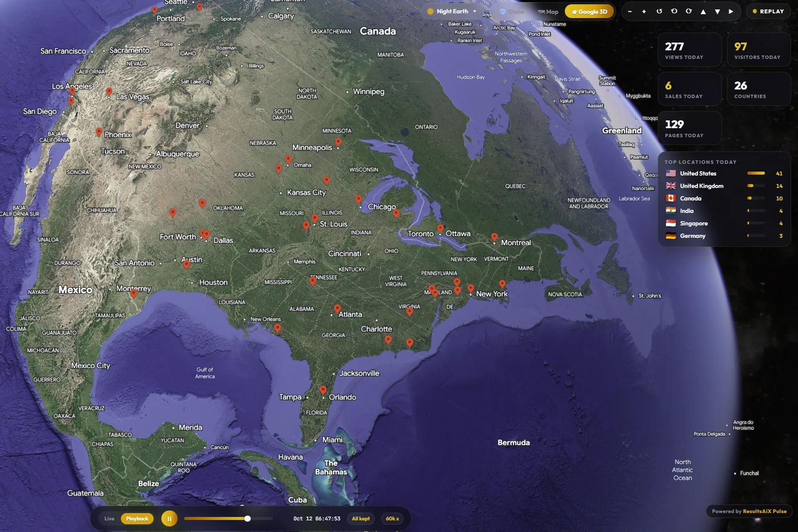Rotate the globe counterclockwise
Screen dimensions: 798x532
coord(674,12)
